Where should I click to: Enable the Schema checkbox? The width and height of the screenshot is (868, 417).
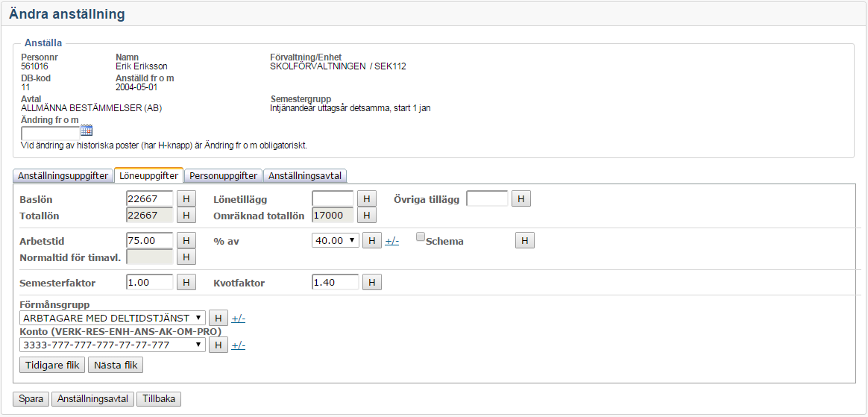tap(421, 238)
